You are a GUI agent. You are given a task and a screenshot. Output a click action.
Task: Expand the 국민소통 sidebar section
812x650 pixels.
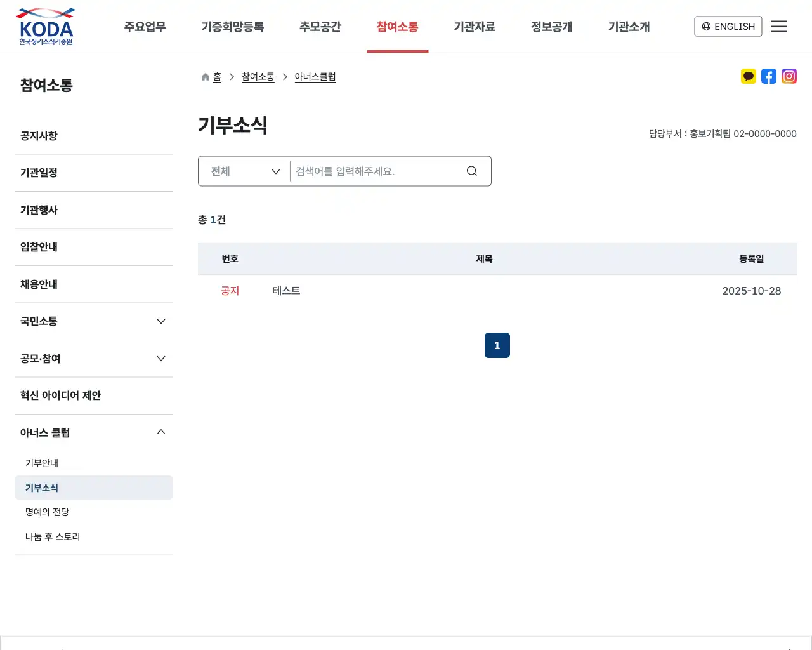tap(94, 321)
